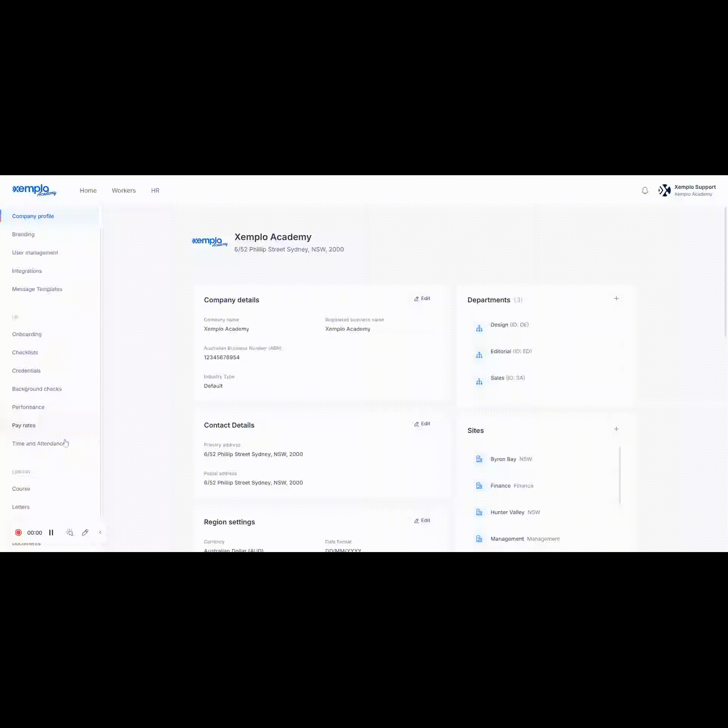
Task: Select the recorder pencil annotation tool
Action: tap(85, 532)
